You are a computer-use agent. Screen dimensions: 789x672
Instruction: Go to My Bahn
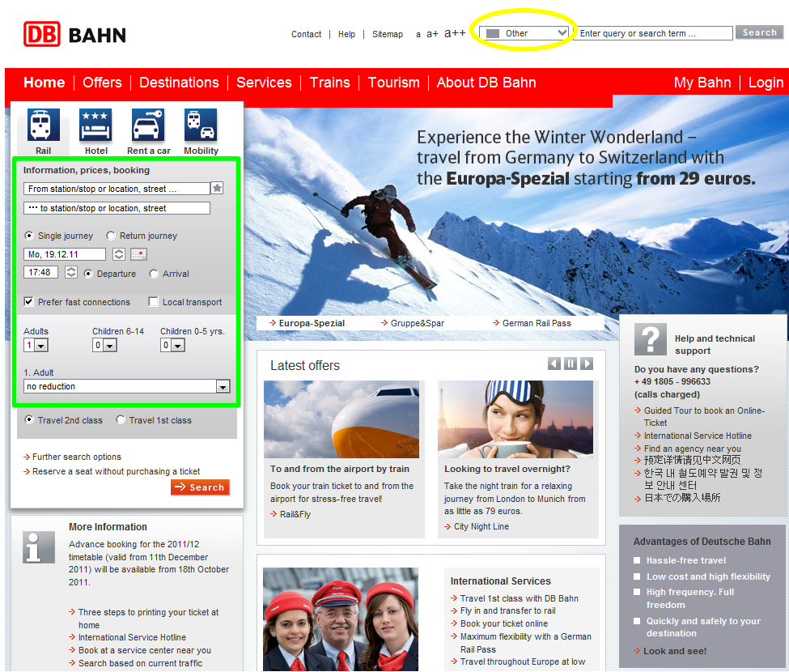coord(702,83)
